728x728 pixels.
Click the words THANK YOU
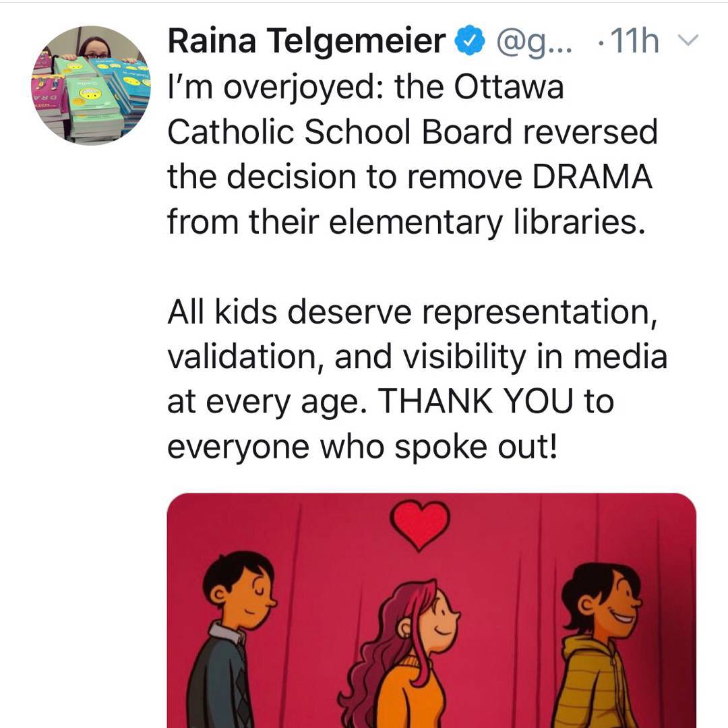point(475,402)
